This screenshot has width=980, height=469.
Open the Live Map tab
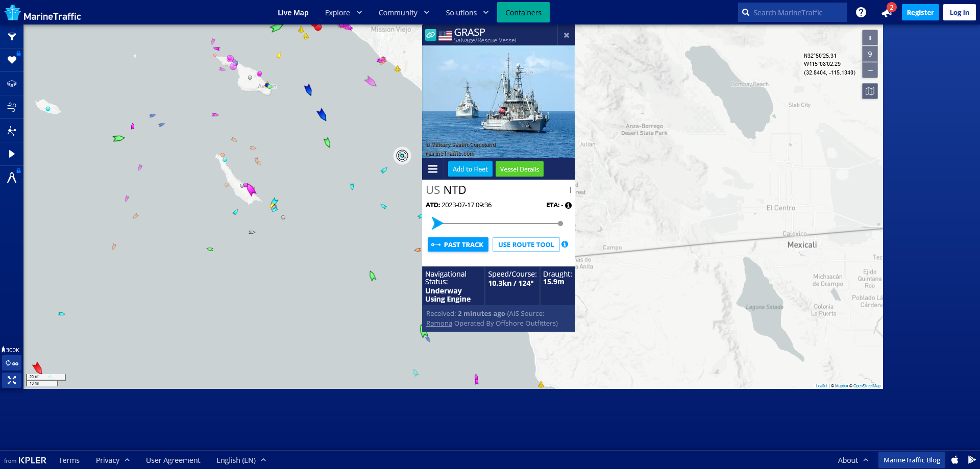click(293, 13)
